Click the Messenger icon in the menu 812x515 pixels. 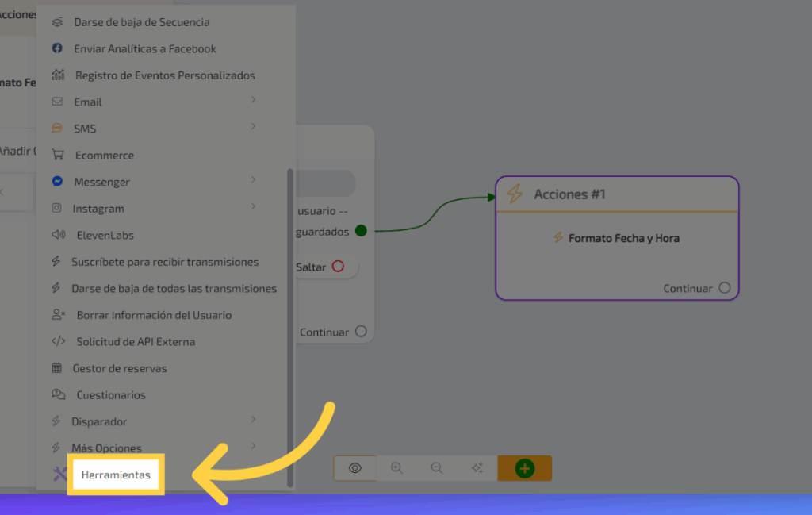pyautogui.click(x=57, y=182)
